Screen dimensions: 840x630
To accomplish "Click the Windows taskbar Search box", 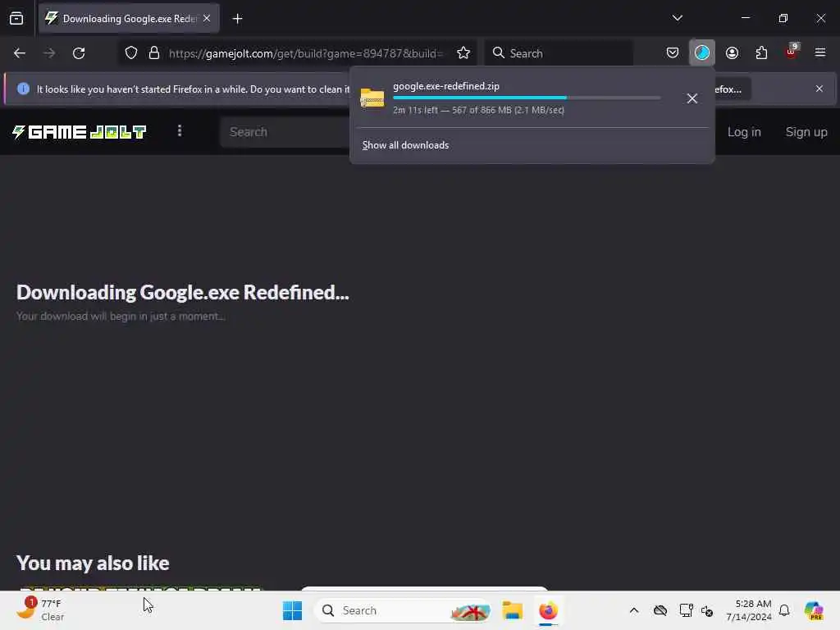I will click(x=404, y=610).
